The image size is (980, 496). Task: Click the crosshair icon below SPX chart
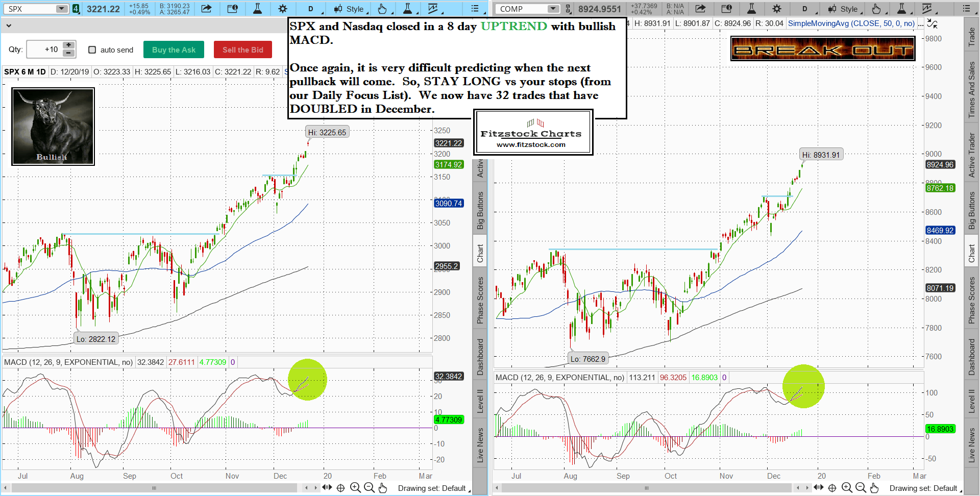pos(340,488)
